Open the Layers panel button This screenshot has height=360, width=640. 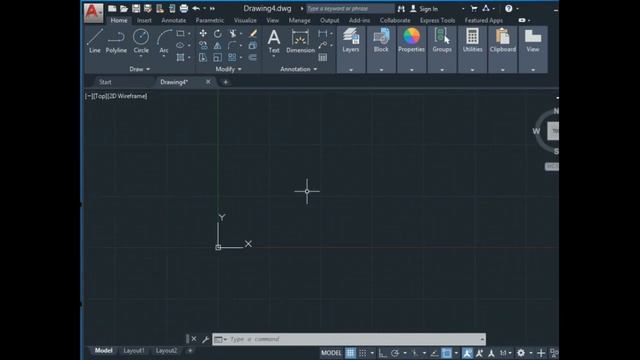[351, 41]
